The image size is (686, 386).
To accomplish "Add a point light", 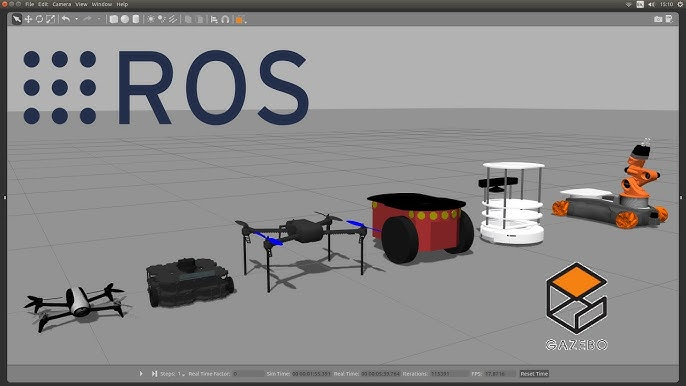I will pyautogui.click(x=151, y=19).
